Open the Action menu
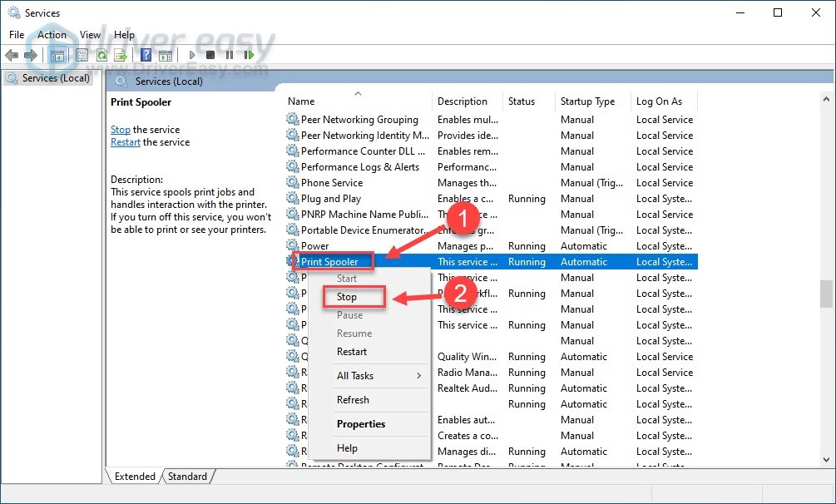Screen dimensions: 836x504 click(52, 35)
